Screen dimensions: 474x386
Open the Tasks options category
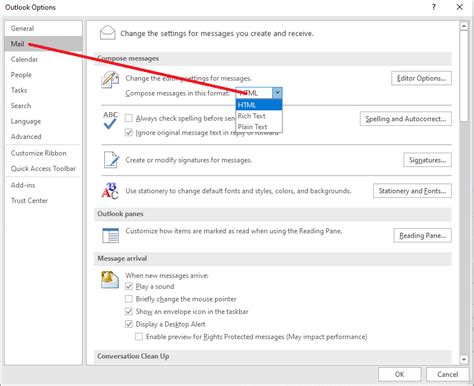(43, 90)
